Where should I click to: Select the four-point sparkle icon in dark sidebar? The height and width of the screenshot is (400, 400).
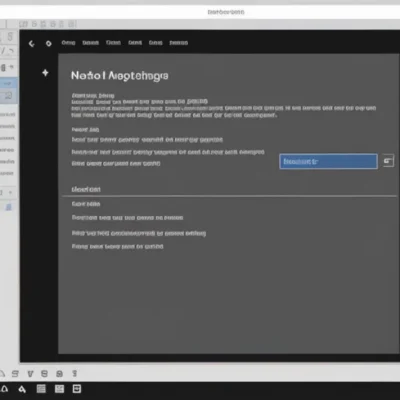pyautogui.click(x=45, y=73)
